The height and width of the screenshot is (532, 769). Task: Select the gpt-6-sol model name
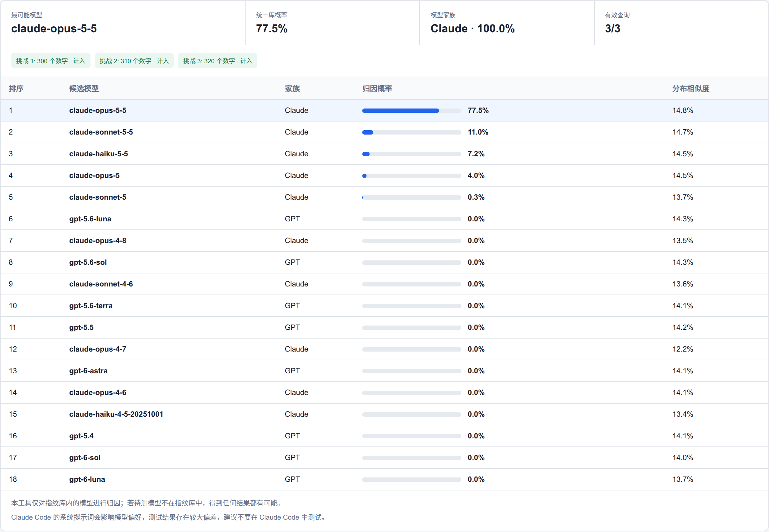85,457
